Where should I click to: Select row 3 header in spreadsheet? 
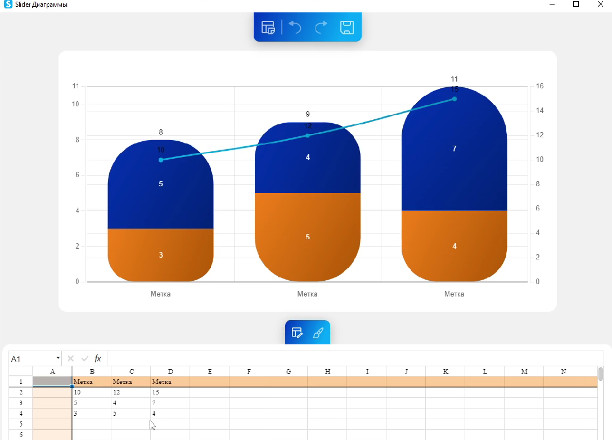tap(20, 403)
